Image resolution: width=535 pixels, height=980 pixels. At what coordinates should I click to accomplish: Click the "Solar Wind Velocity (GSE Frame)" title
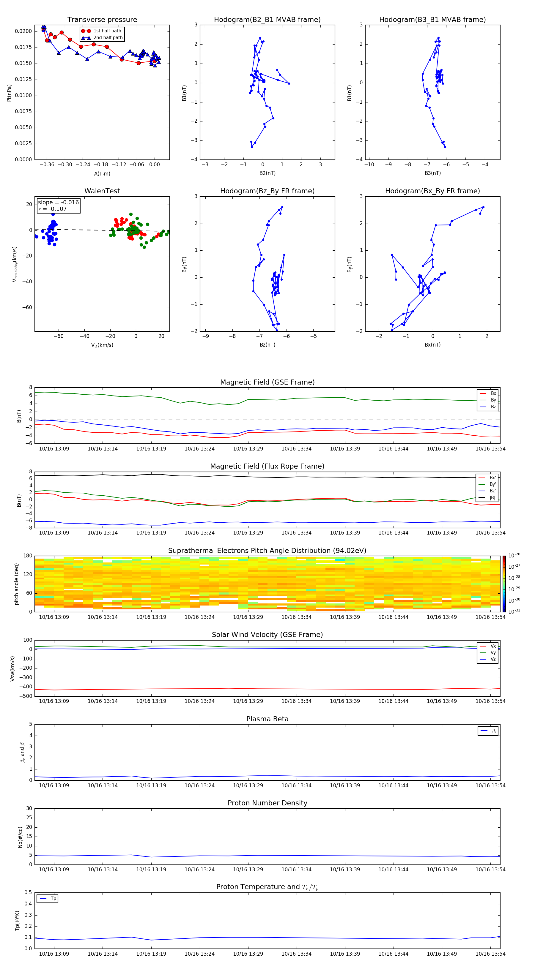click(x=267, y=635)
